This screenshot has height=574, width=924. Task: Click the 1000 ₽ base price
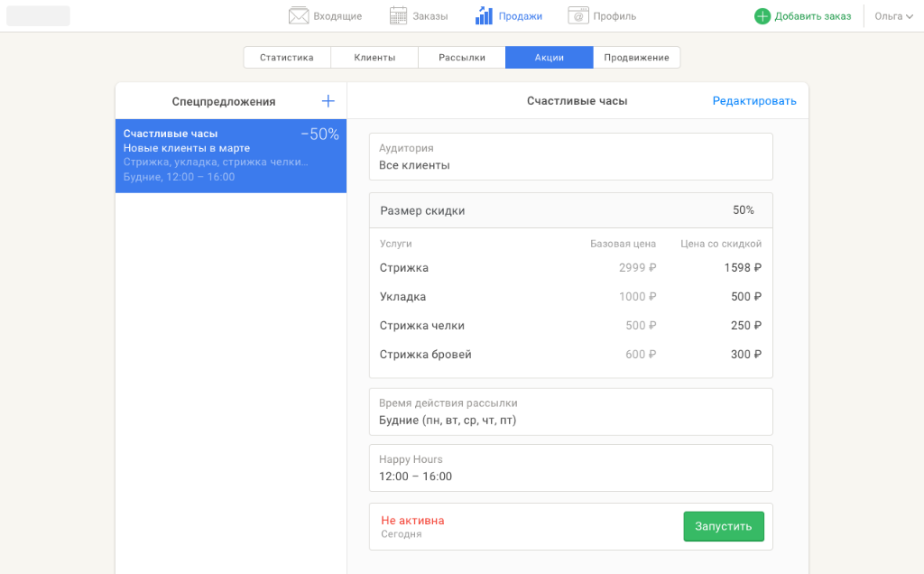(638, 296)
